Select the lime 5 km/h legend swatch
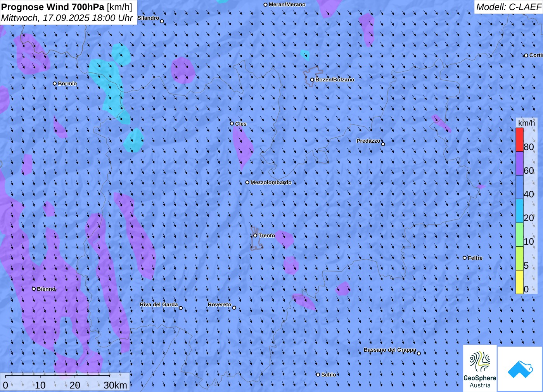Viewport: 543px width, 392px height. click(x=519, y=258)
